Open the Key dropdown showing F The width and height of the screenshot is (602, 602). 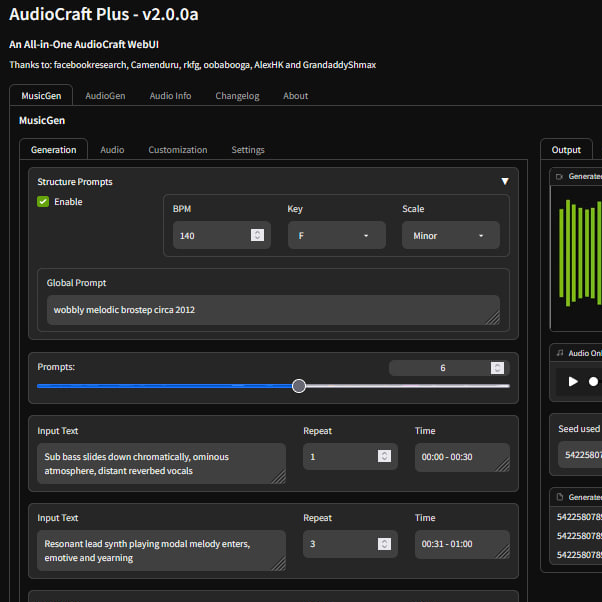[x=337, y=235]
